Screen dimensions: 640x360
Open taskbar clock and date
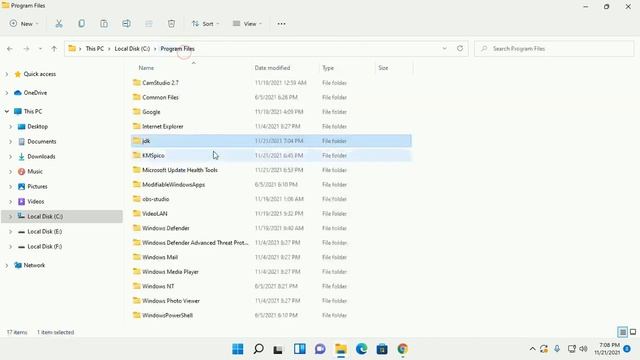(x=607, y=349)
